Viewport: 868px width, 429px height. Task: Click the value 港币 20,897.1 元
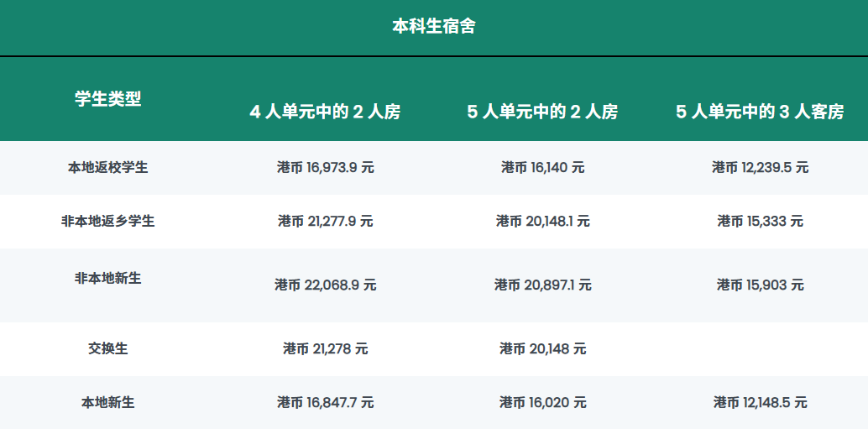point(542,285)
